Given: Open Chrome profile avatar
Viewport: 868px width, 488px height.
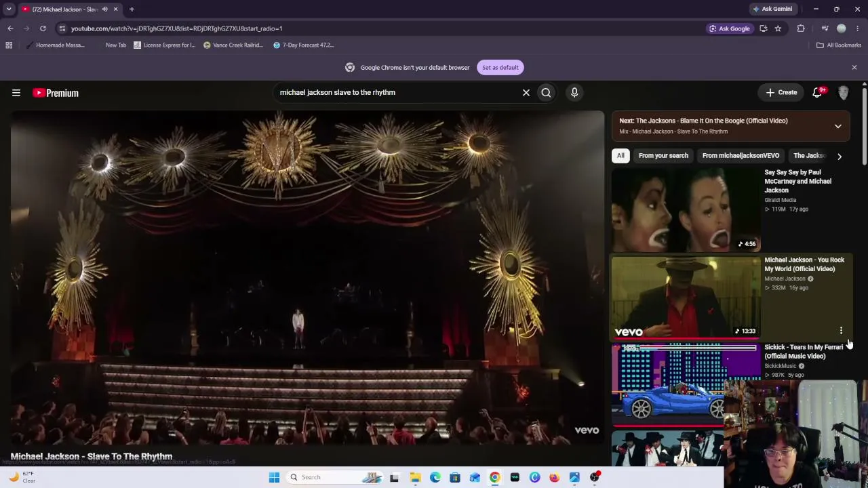Looking at the screenshot, I should (x=842, y=28).
